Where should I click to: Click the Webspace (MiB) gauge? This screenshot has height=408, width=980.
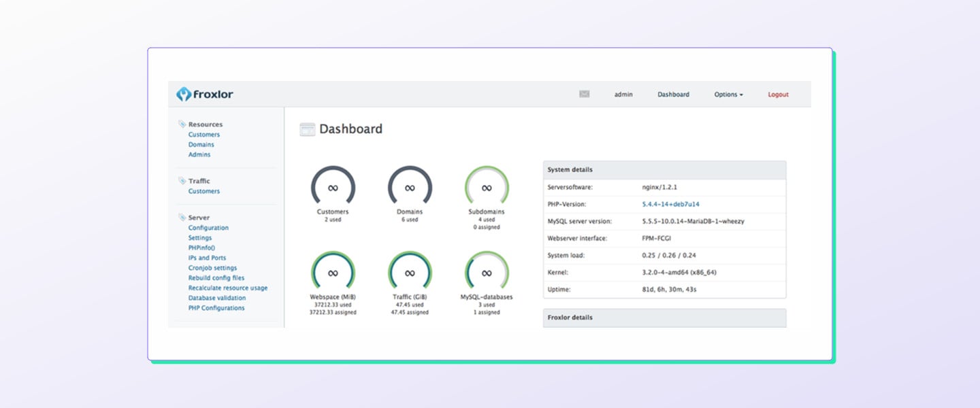[x=333, y=272]
